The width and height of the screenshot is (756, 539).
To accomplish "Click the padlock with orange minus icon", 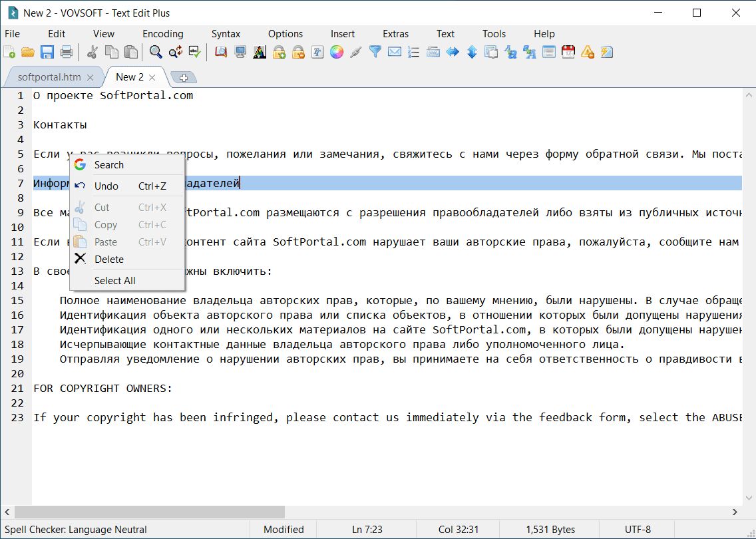I will pos(298,52).
